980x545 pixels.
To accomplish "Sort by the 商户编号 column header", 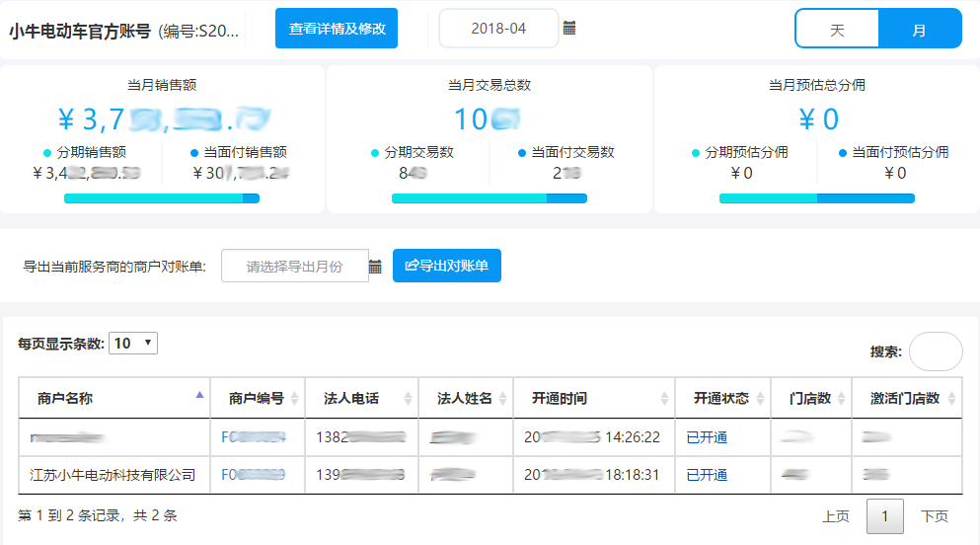I will [x=258, y=398].
